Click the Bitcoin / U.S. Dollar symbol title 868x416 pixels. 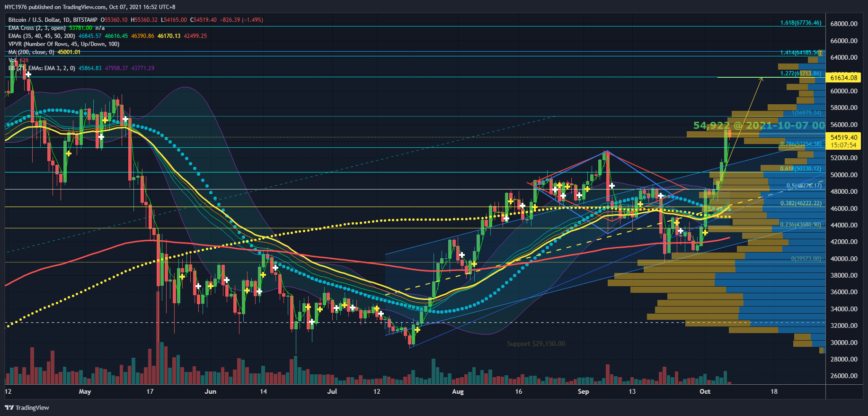click(x=53, y=20)
